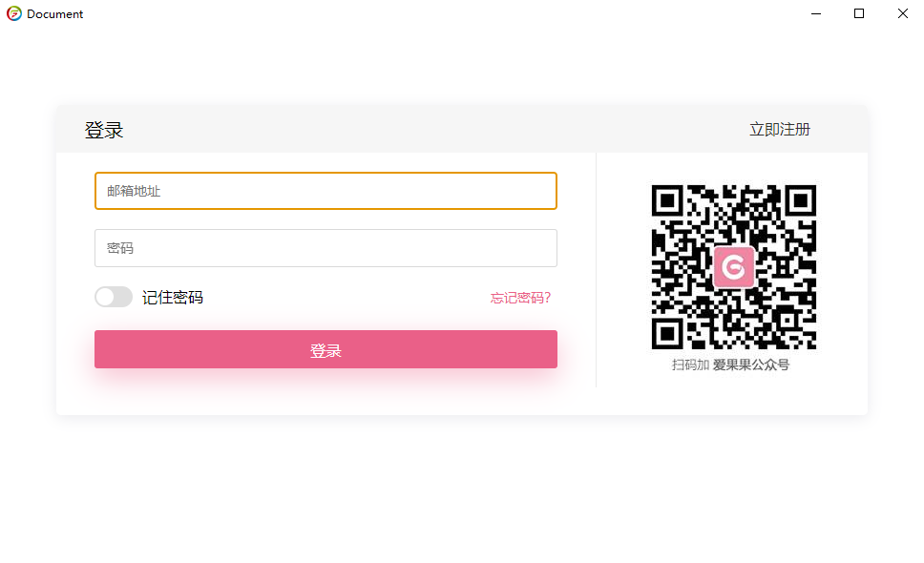The height and width of the screenshot is (563, 924).
Task: Click the pink G logo inside QR code
Action: (x=734, y=267)
